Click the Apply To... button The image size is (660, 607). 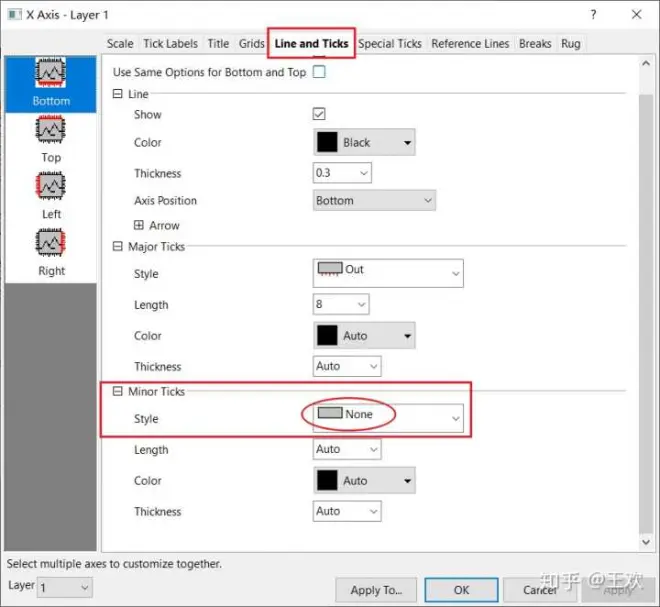tap(376, 590)
